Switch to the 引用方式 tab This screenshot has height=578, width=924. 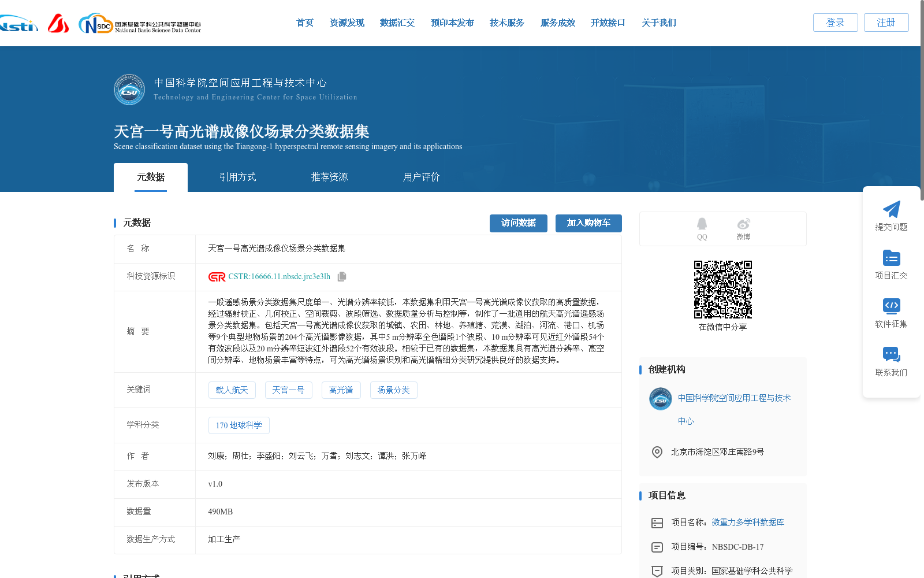coord(238,177)
